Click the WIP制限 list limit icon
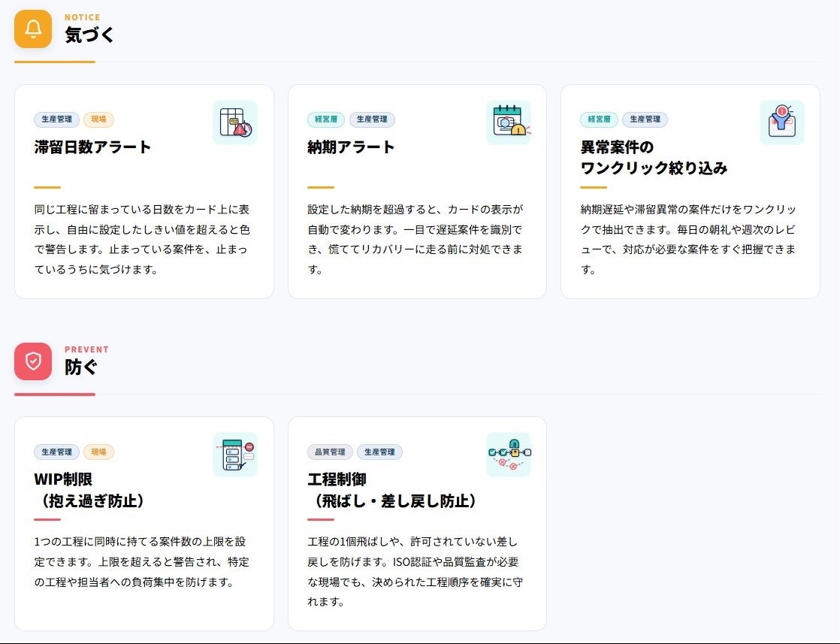840x644 pixels. point(235,455)
